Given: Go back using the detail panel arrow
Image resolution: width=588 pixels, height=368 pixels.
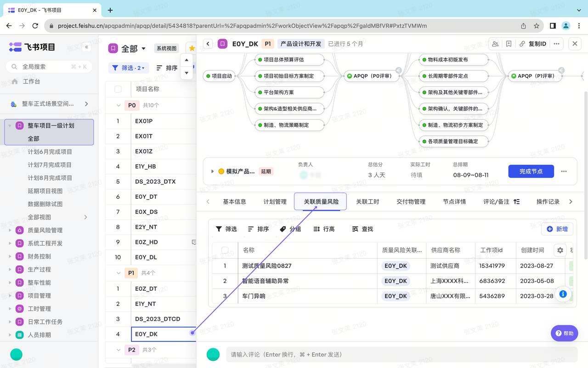Looking at the screenshot, I should (208, 44).
